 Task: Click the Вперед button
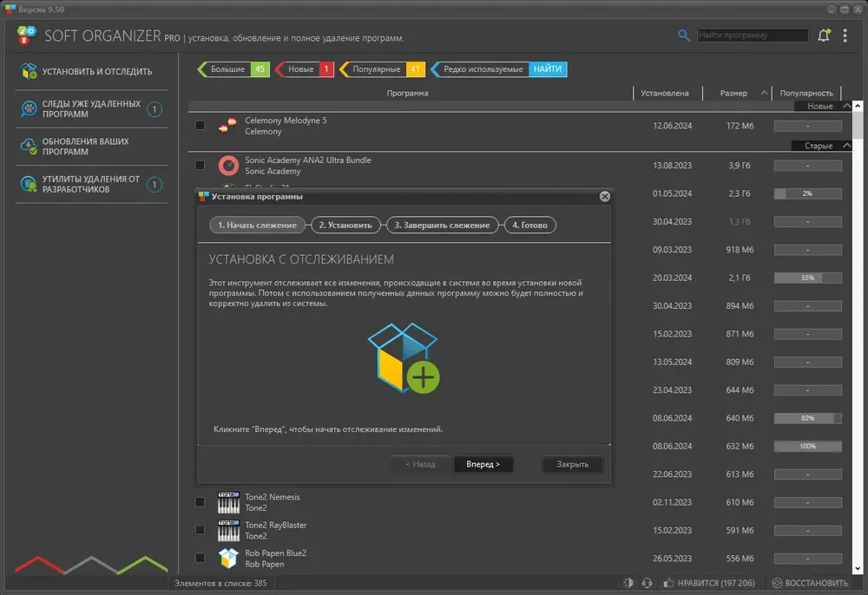483,464
